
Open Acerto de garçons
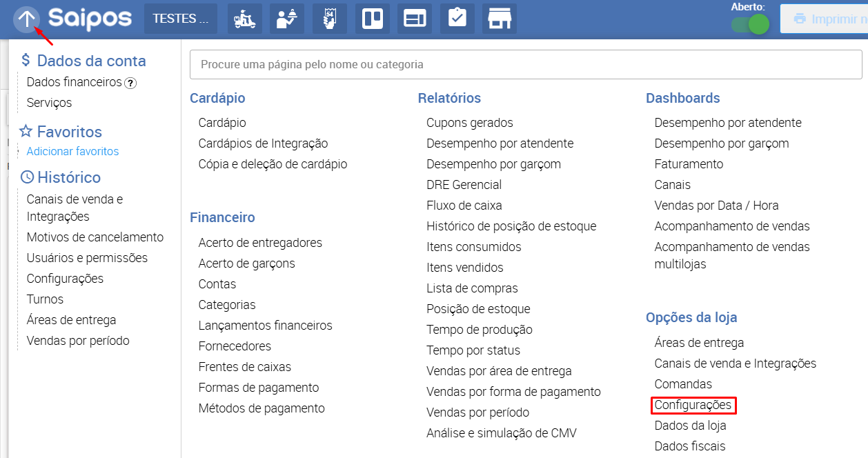point(246,263)
